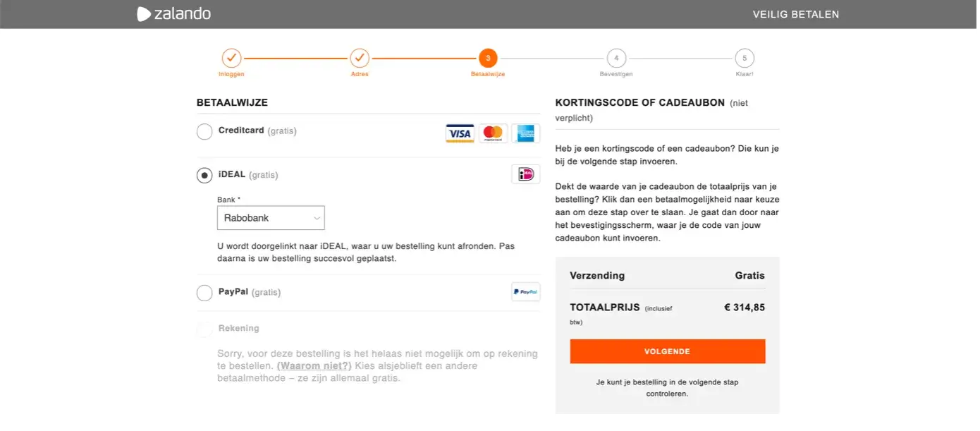Screen dimensions: 980x431
Task: Click the disabled Rekening radio option
Action: pyautogui.click(x=204, y=329)
